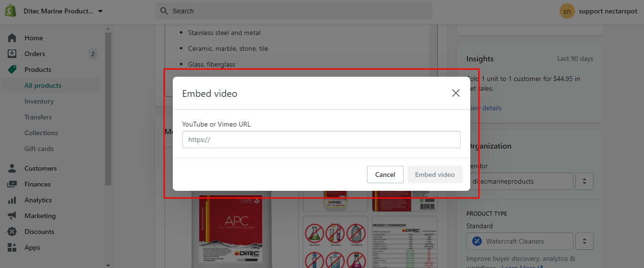Click the search magnifier icon
Image resolution: width=644 pixels, height=268 pixels.
coord(164,11)
